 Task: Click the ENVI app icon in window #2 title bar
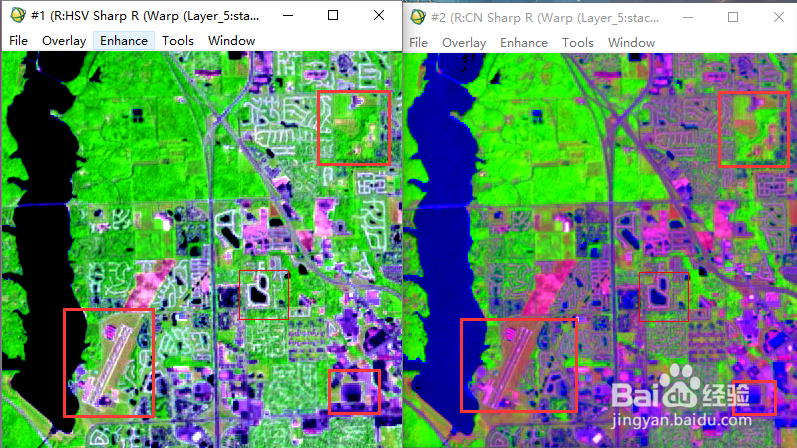pos(418,17)
